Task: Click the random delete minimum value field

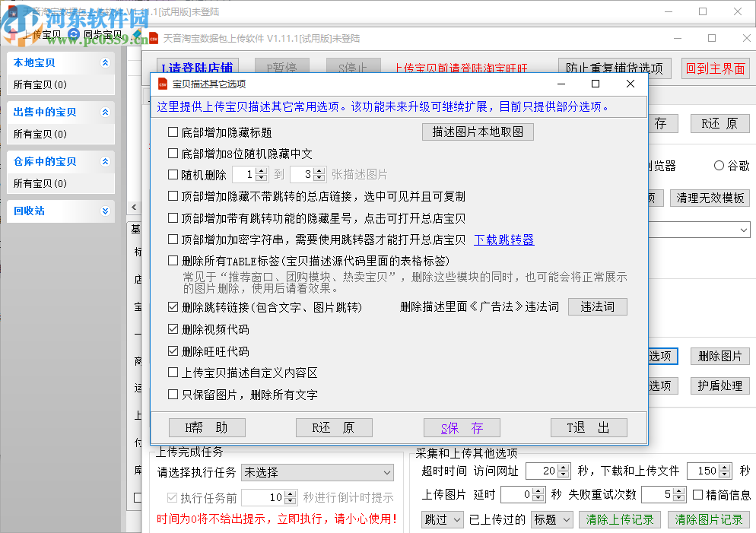Action: (244, 174)
